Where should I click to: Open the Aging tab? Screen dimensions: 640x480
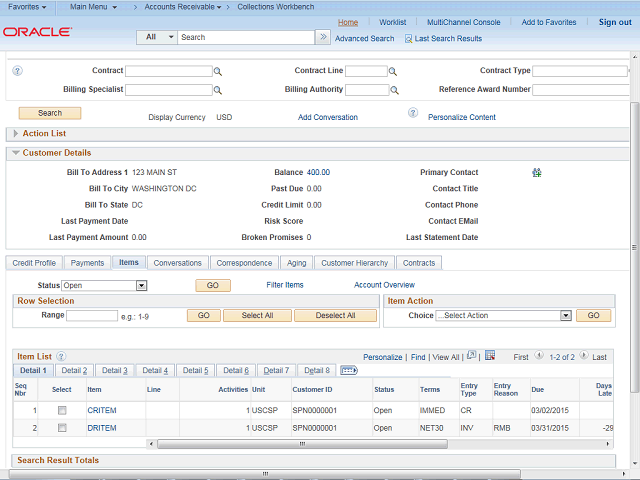(297, 263)
